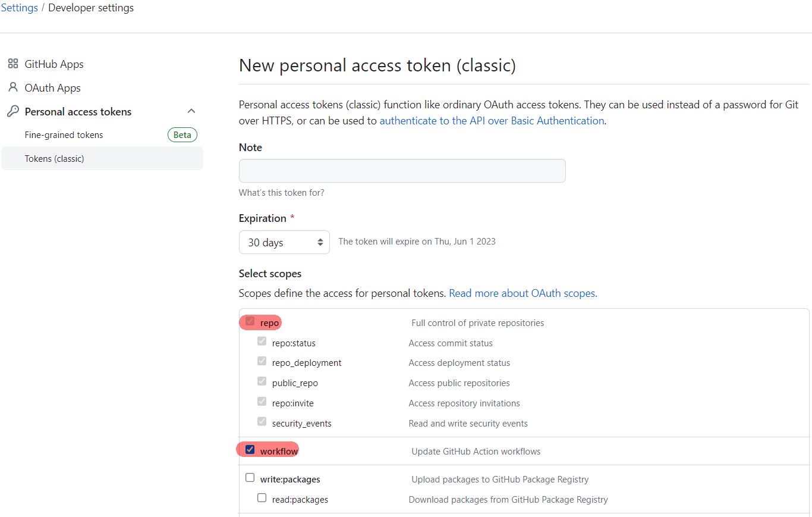Toggle the public_repo sub-scope checkbox
This screenshot has height=517, width=812.
262,381
